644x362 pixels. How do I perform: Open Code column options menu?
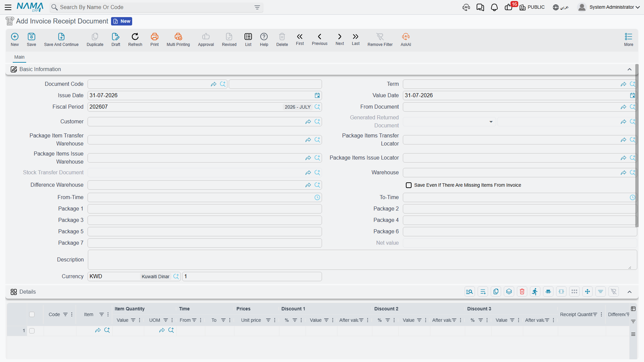pos(72,314)
